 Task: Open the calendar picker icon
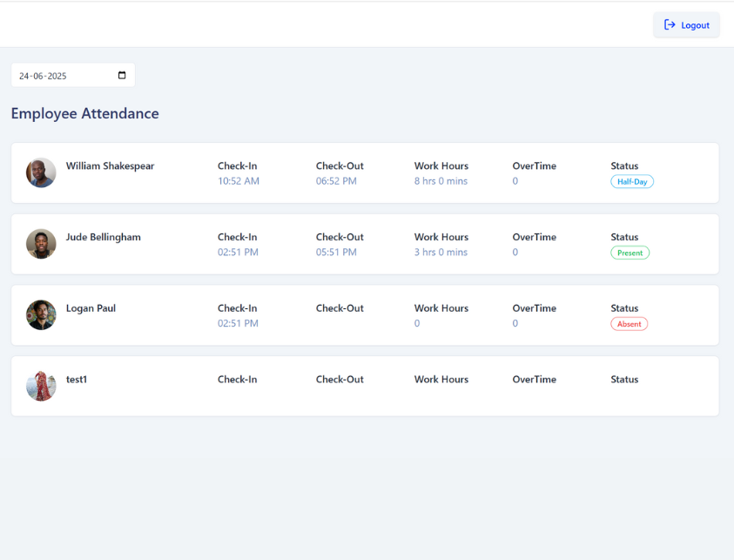pos(122,76)
